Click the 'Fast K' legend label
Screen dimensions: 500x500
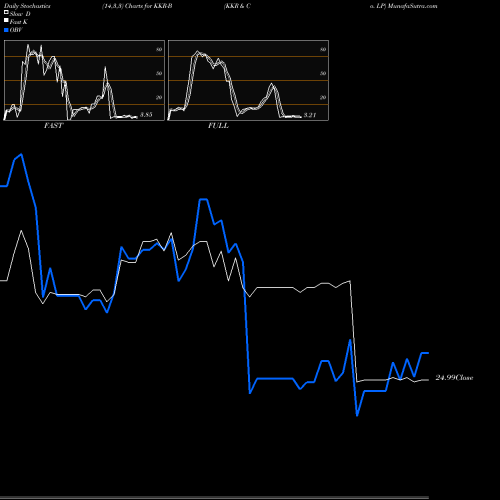pos(18,22)
